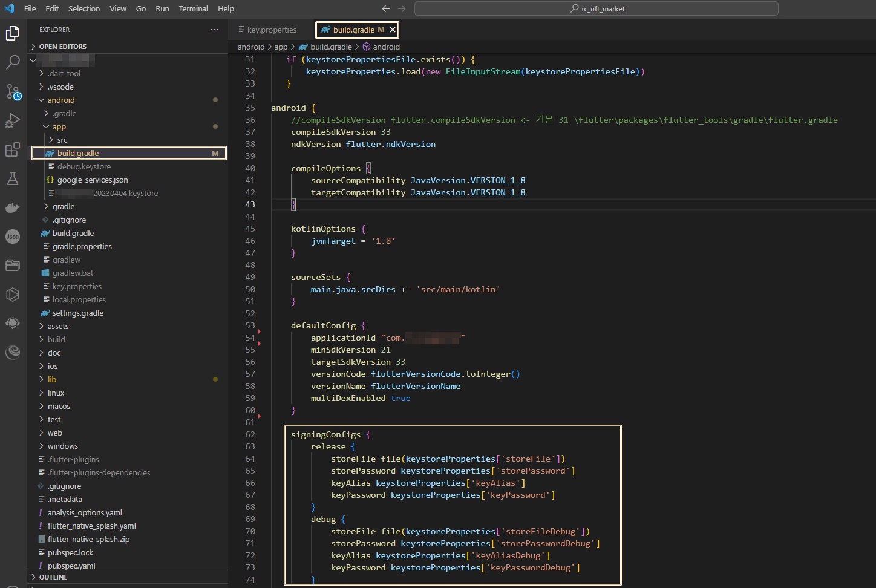Expand the .dart_tool folder
The image size is (876, 588).
click(64, 73)
